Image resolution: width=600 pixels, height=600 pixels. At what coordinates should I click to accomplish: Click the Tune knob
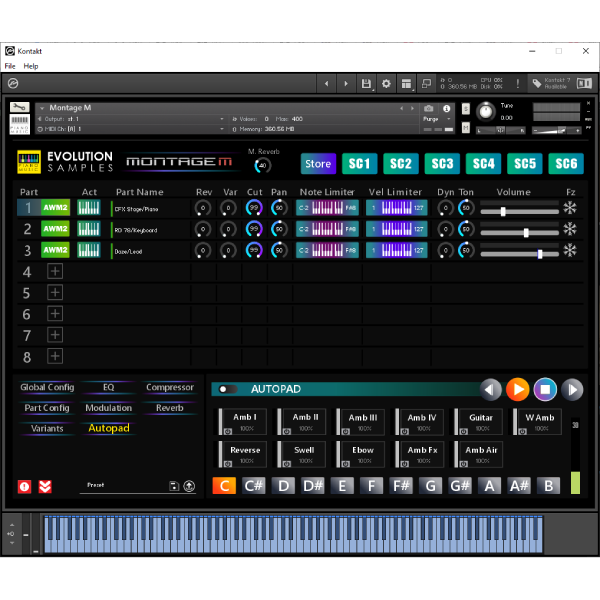[x=486, y=111]
